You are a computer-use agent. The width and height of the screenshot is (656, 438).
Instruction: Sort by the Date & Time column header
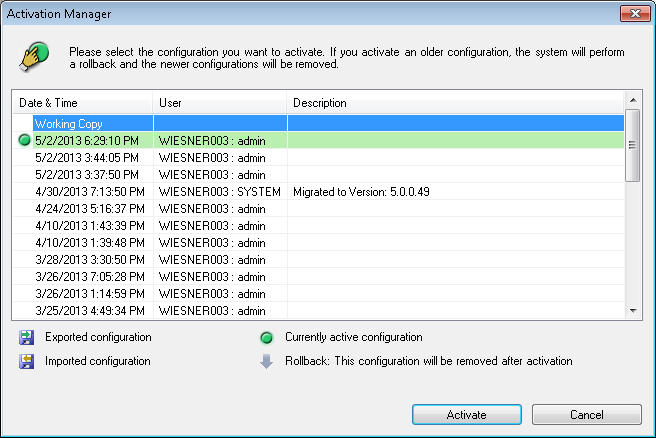83,102
